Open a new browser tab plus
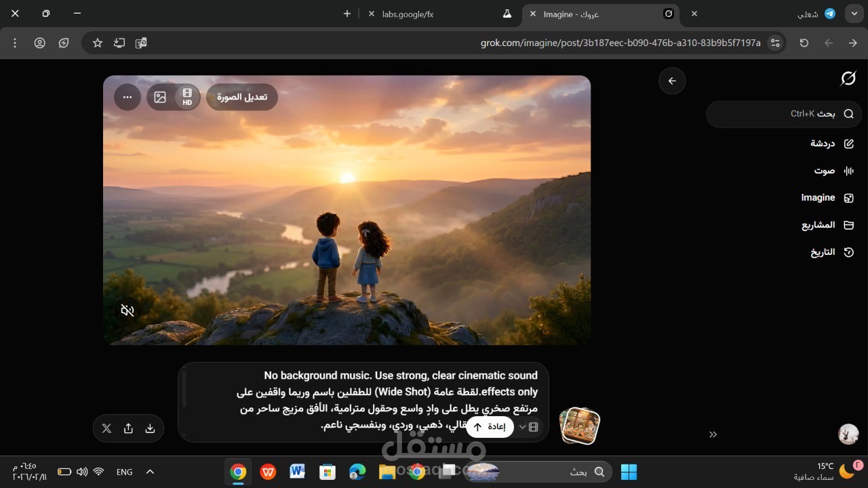This screenshot has width=868, height=488. click(347, 14)
